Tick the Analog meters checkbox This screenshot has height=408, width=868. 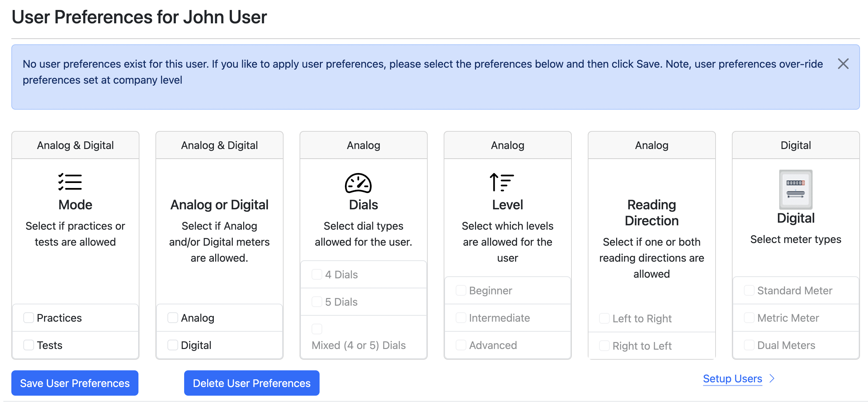172,317
